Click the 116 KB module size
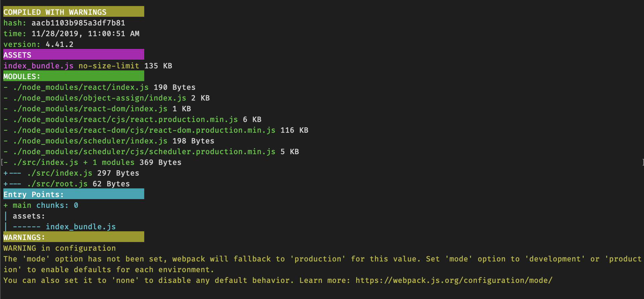644x299 pixels. [294, 130]
